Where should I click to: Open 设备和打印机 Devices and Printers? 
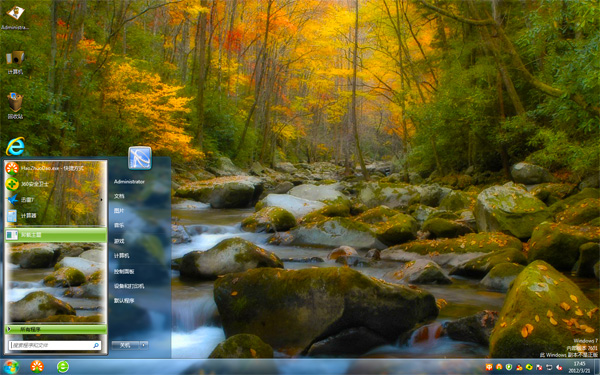(129, 286)
